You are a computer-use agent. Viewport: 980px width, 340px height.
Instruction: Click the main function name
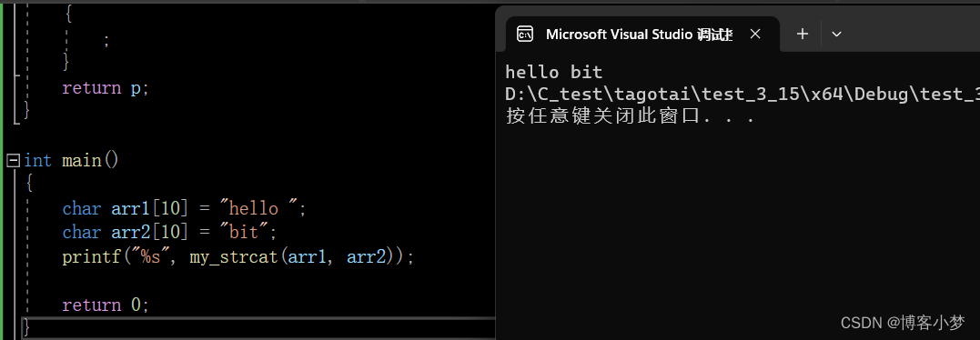coord(82,161)
